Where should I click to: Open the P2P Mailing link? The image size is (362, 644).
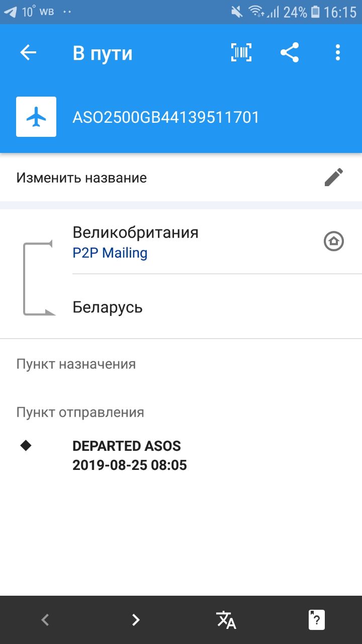click(110, 253)
